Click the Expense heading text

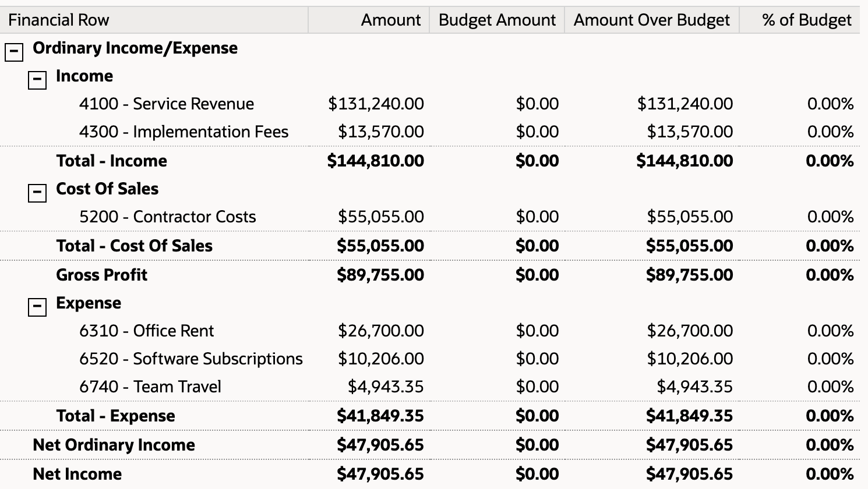coord(89,303)
